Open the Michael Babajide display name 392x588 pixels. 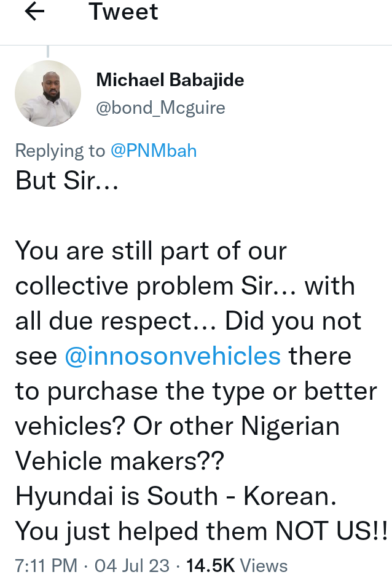click(170, 79)
